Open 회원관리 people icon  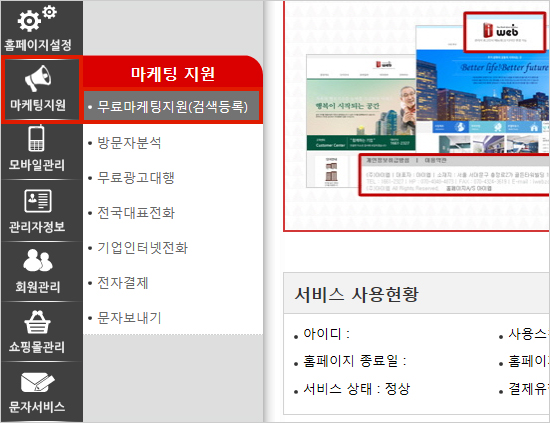pyautogui.click(x=38, y=260)
